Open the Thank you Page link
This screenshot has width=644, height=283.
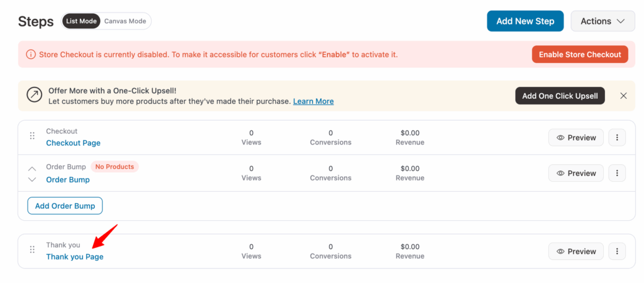click(x=75, y=257)
